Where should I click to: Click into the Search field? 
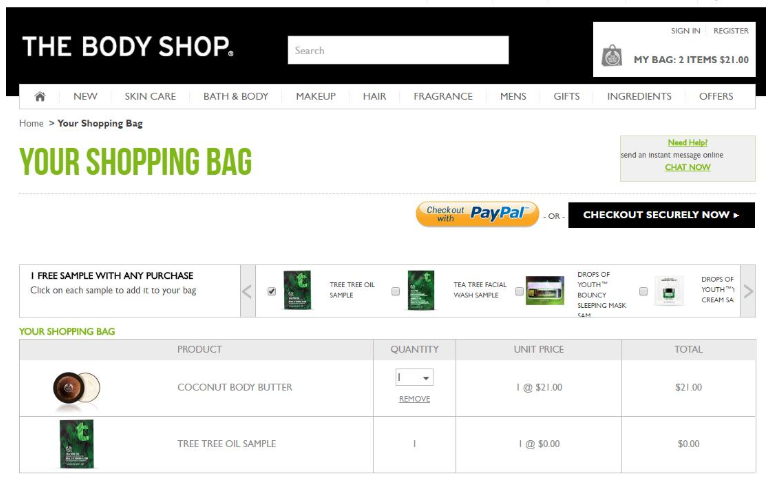(398, 50)
